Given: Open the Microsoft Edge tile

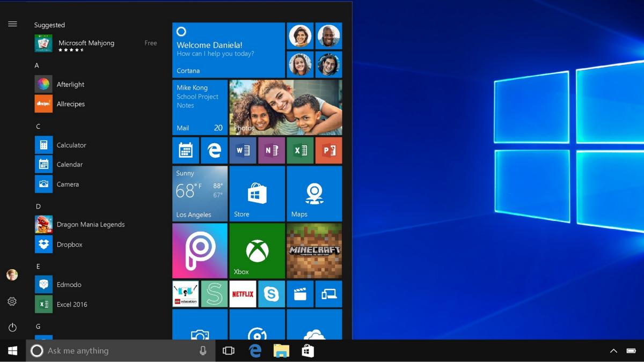Looking at the screenshot, I should point(214,150).
